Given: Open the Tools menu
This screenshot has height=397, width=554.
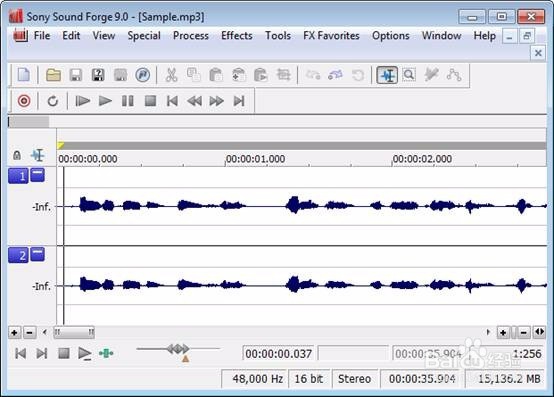Looking at the screenshot, I should click(x=278, y=36).
